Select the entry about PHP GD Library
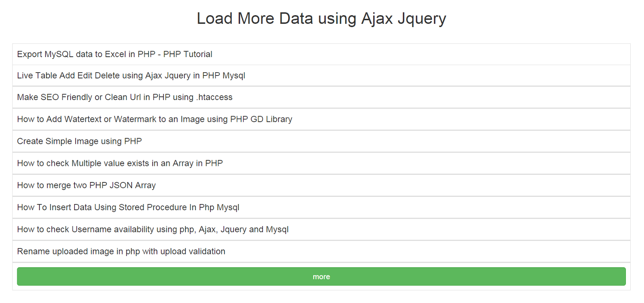This screenshot has width=644, height=303. coord(155,119)
